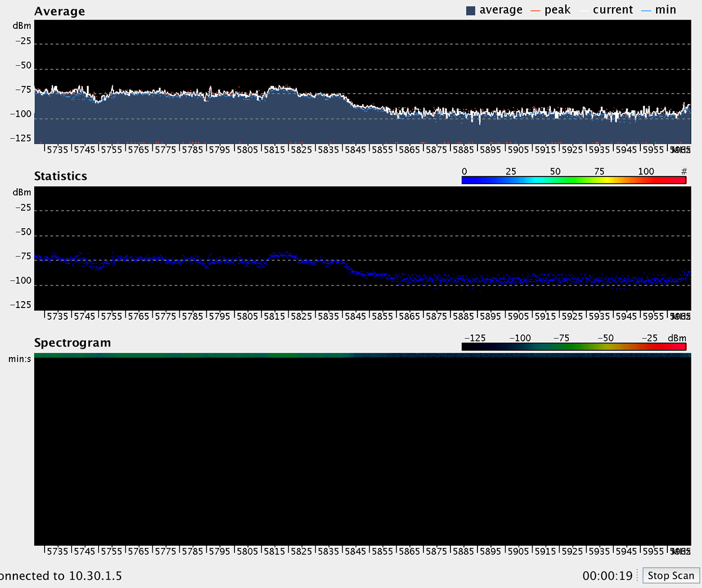
Task: Click the min:s label on the spectrogram axis
Action: pos(19,359)
